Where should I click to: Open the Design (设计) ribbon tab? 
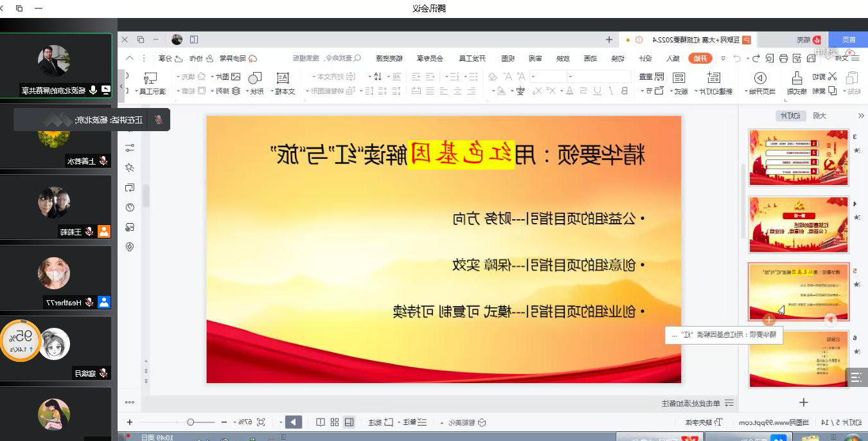tap(644, 59)
